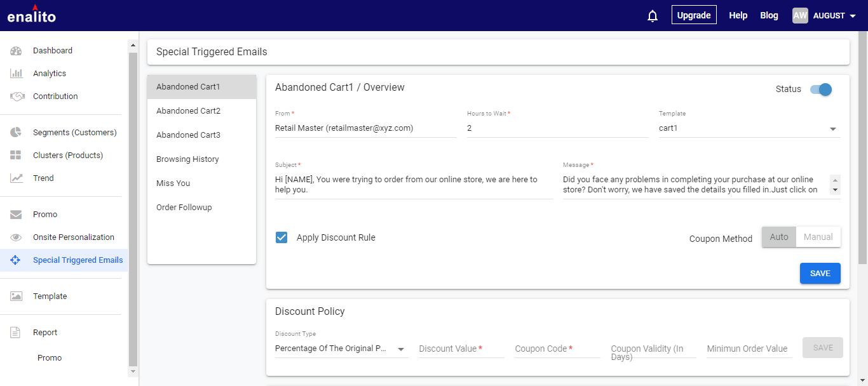868x386 pixels.
Task: Click the Onsite Personalization eye icon
Action: (x=17, y=237)
